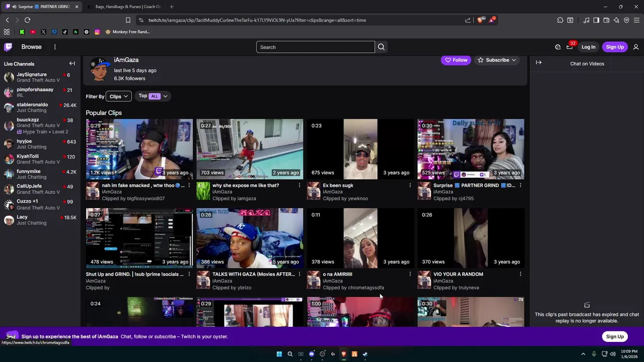The image size is (644, 362).
Task: Collapse the Live Channels sidebar
Action: click(x=72, y=63)
